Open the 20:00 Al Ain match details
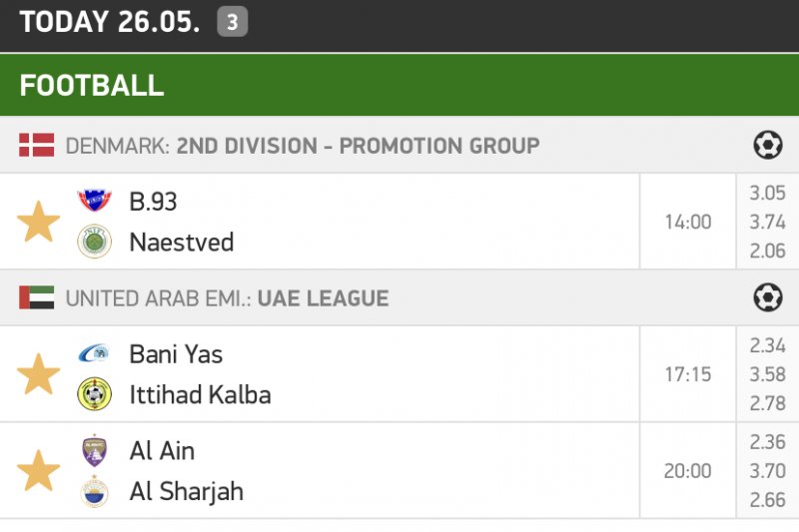Viewport: 799px width, 532px height. pos(688,470)
